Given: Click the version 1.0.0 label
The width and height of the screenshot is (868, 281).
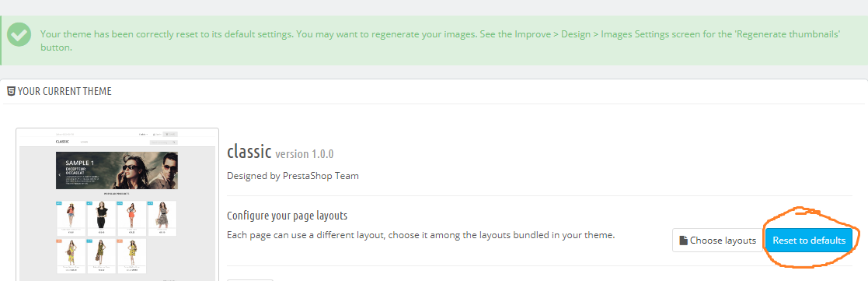Looking at the screenshot, I should [304, 153].
